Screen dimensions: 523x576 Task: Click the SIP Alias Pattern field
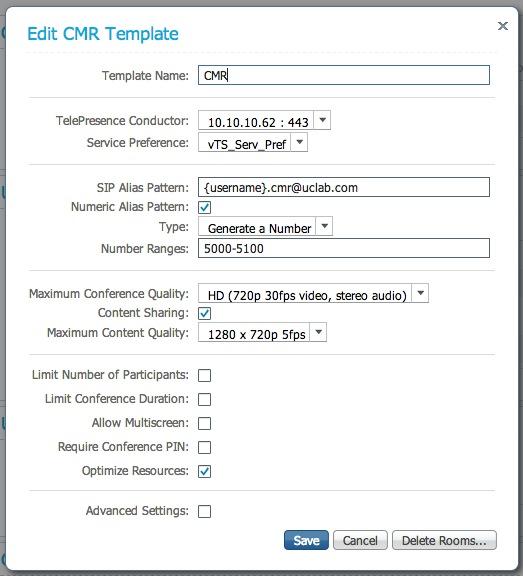pyautogui.click(x=343, y=187)
